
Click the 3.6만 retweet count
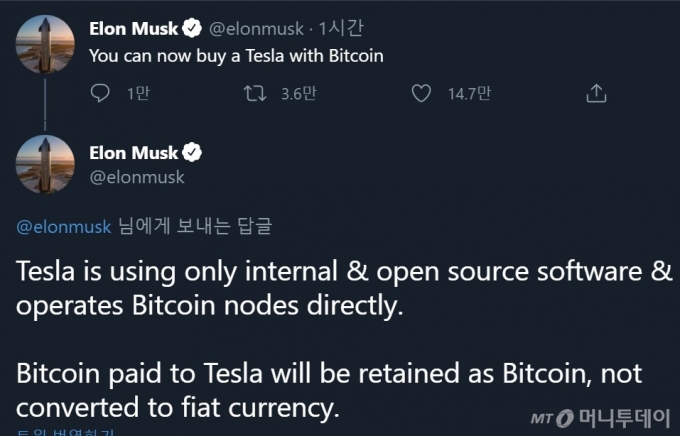[x=299, y=93]
